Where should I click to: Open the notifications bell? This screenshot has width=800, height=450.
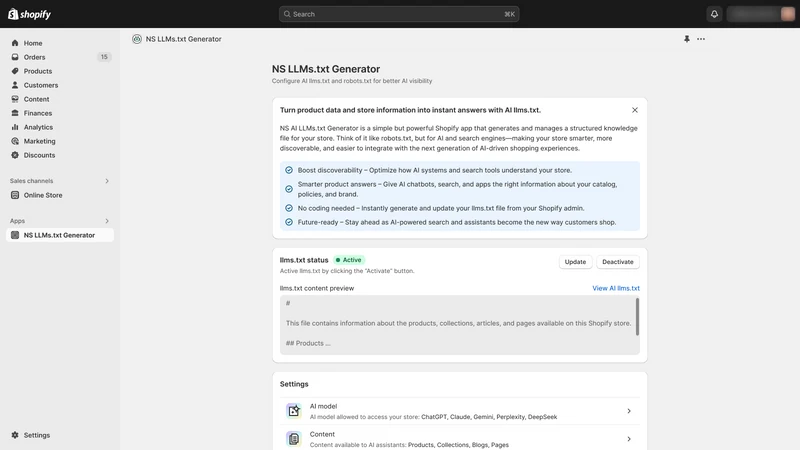714,14
